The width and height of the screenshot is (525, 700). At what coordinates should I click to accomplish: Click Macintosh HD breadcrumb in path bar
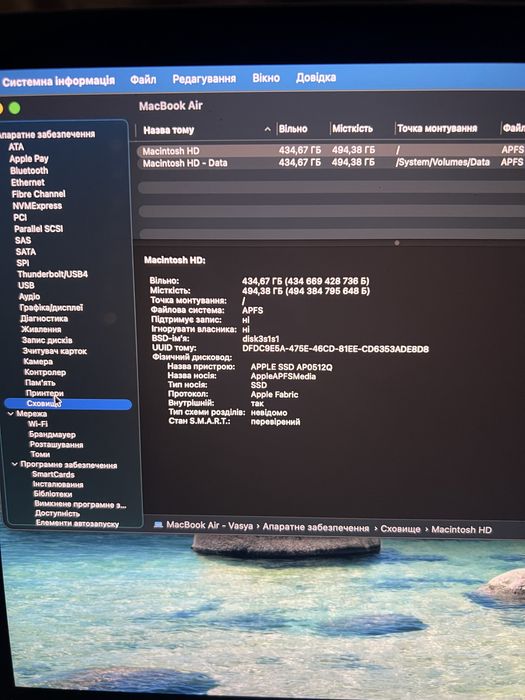coord(462,530)
